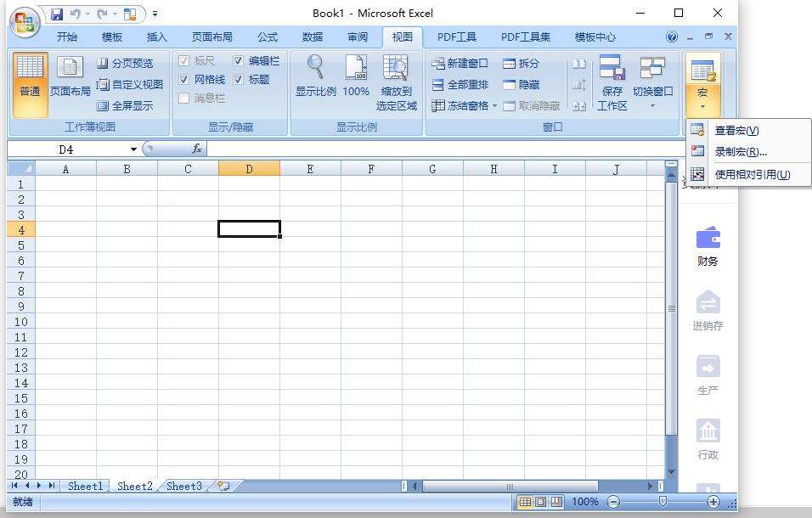
Task: Select column F header
Action: [371, 169]
